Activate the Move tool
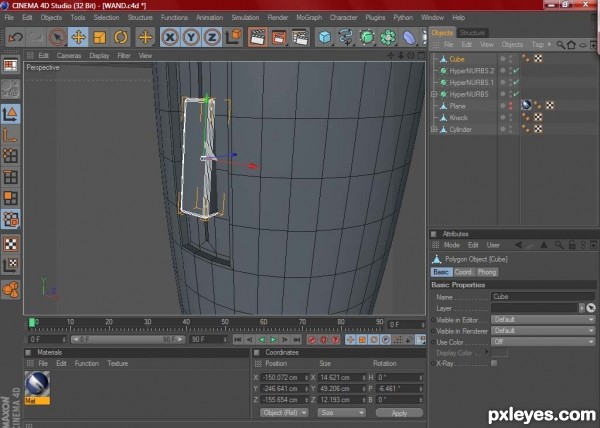The image size is (600, 428). click(x=78, y=37)
